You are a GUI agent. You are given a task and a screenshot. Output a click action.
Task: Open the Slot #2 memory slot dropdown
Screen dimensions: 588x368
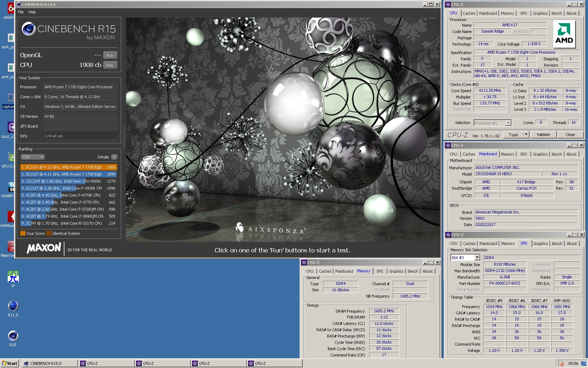point(465,258)
